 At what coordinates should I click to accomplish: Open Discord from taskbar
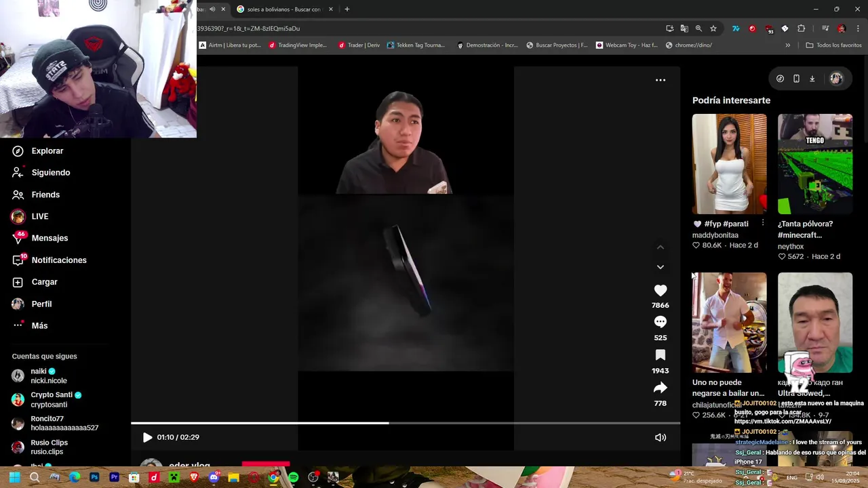[214, 477]
